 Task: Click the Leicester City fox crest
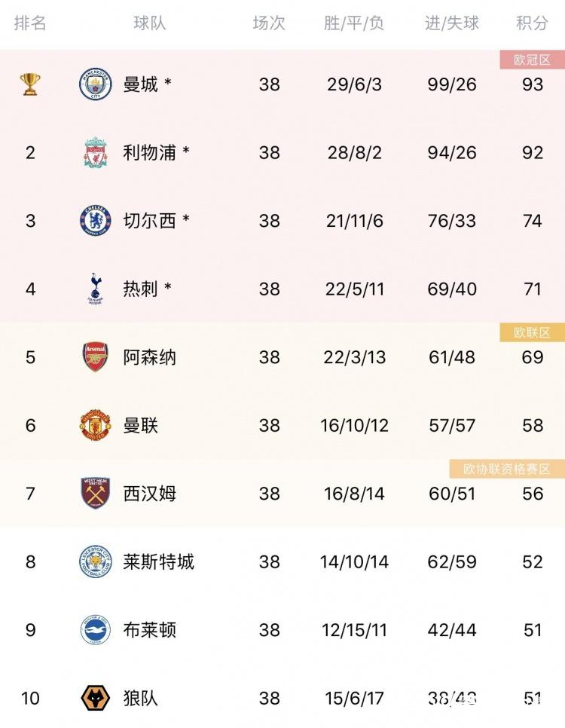pos(95,561)
